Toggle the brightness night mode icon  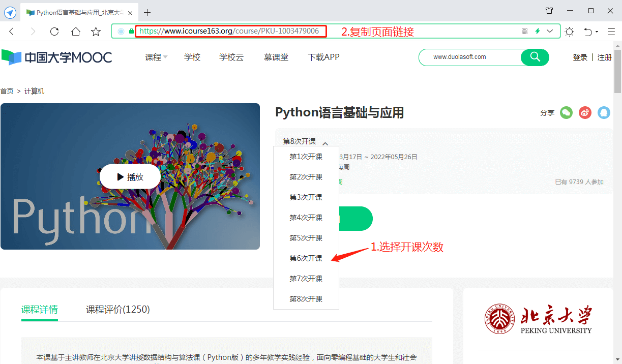click(x=569, y=32)
